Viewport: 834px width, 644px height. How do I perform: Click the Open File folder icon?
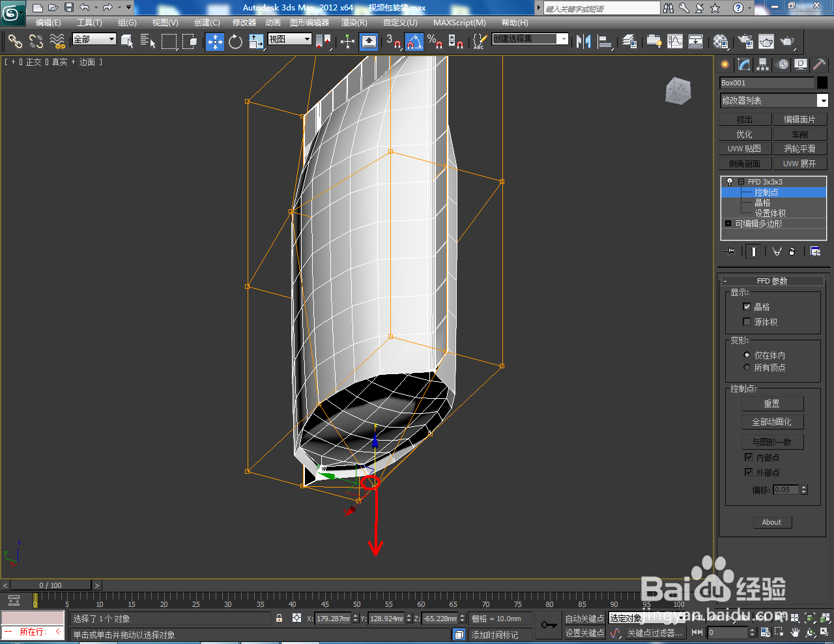(53, 8)
